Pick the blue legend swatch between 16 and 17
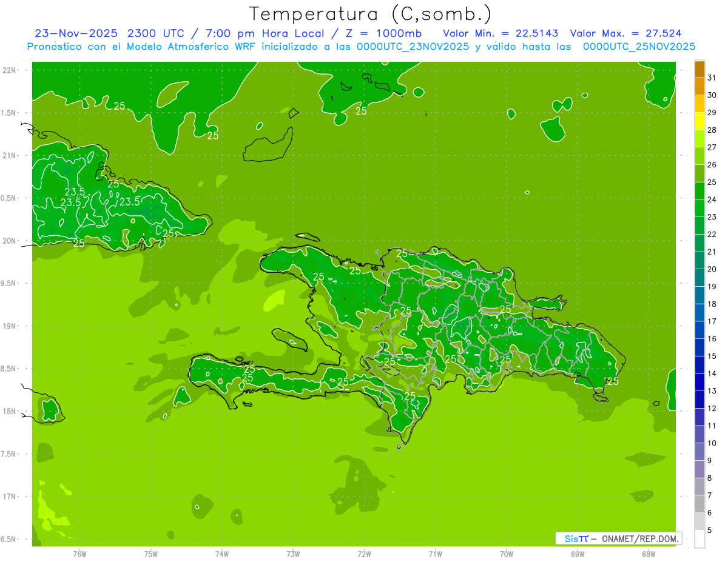The height and width of the screenshot is (562, 728). tap(699, 330)
